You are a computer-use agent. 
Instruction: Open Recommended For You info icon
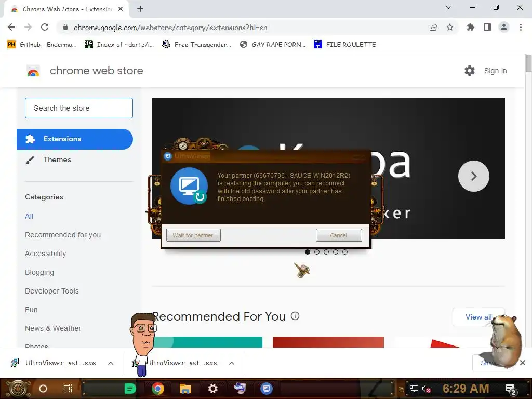(x=295, y=316)
